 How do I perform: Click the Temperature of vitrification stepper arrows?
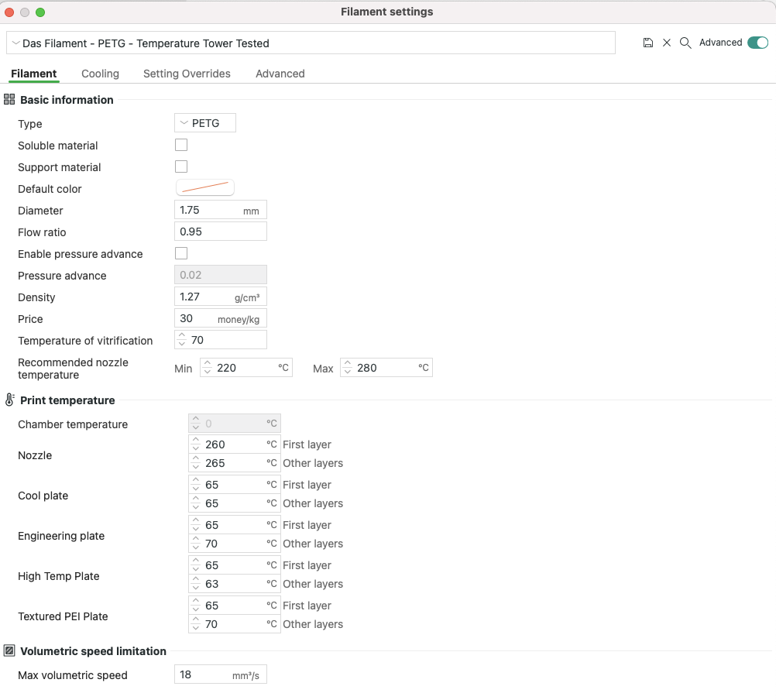182,340
